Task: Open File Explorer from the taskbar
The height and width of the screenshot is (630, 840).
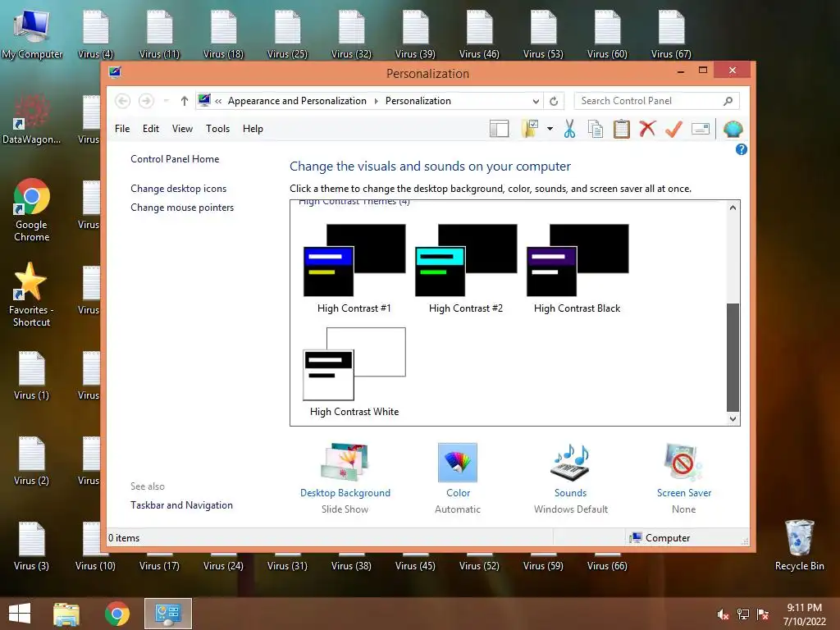Action: tap(66, 614)
